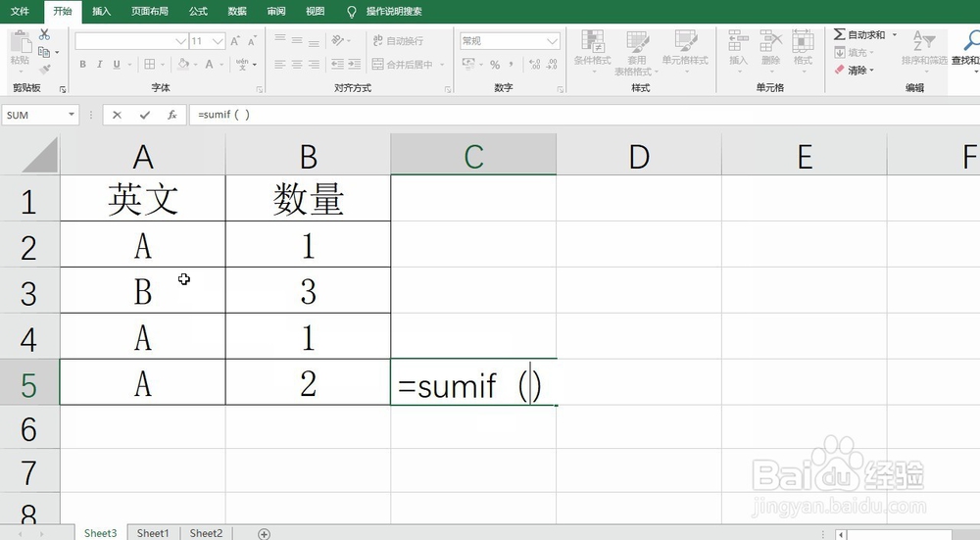This screenshot has width=980, height=540.
Task: Switch to the Sheet1 tab
Action: [x=153, y=533]
